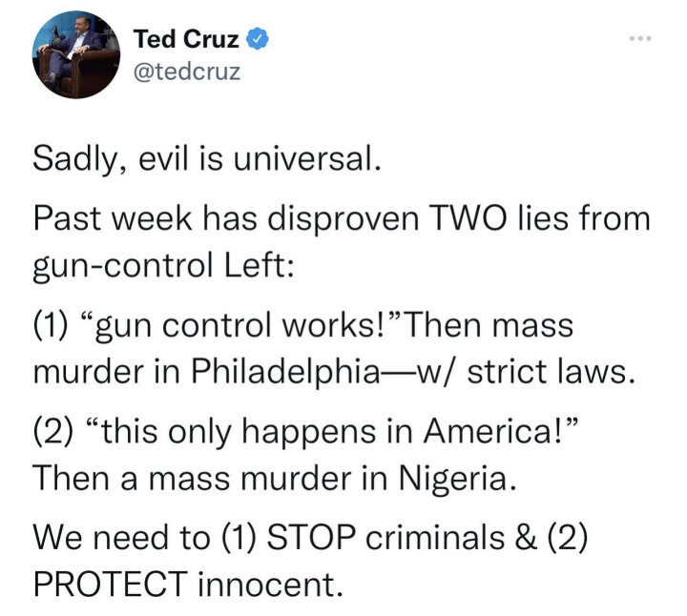The width and height of the screenshot is (687, 616).
Task: Click the word 'Nigeria' in the tweet
Action: pos(454,480)
